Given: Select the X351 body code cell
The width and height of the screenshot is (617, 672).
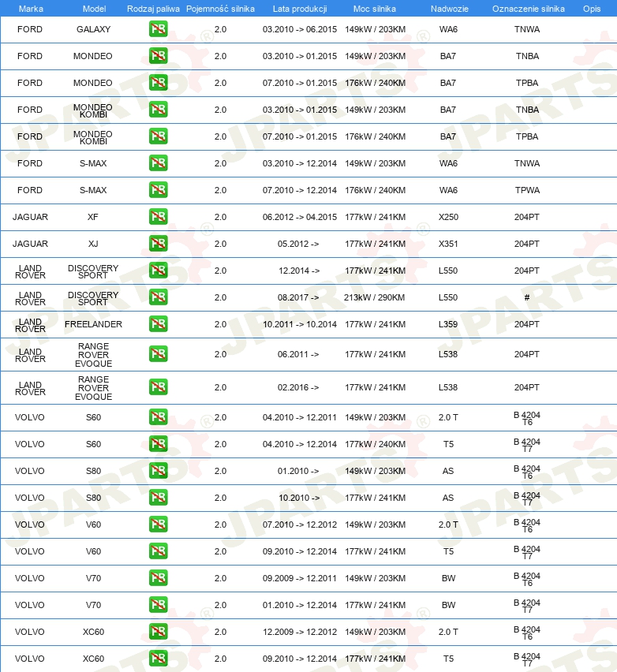Looking at the screenshot, I should [x=448, y=244].
